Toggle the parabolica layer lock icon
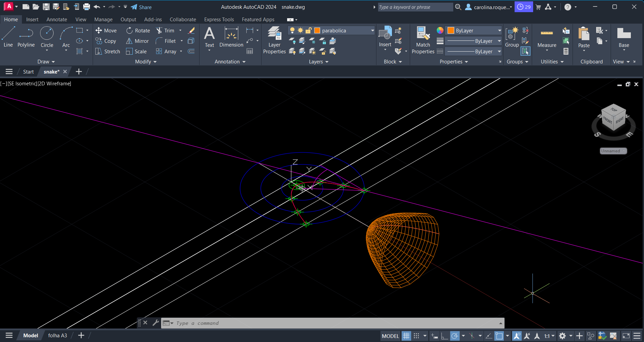 pos(308,31)
